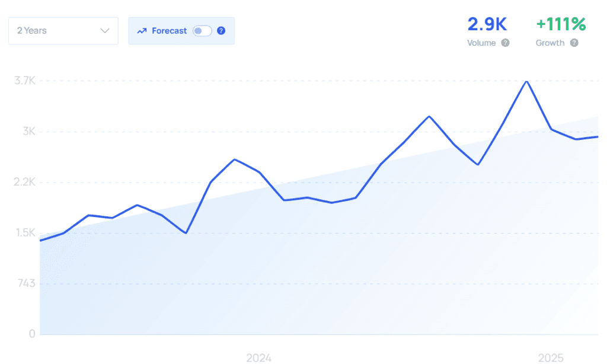
Task: Click the 2.2K y-axis gridline label
Action: click(x=25, y=182)
